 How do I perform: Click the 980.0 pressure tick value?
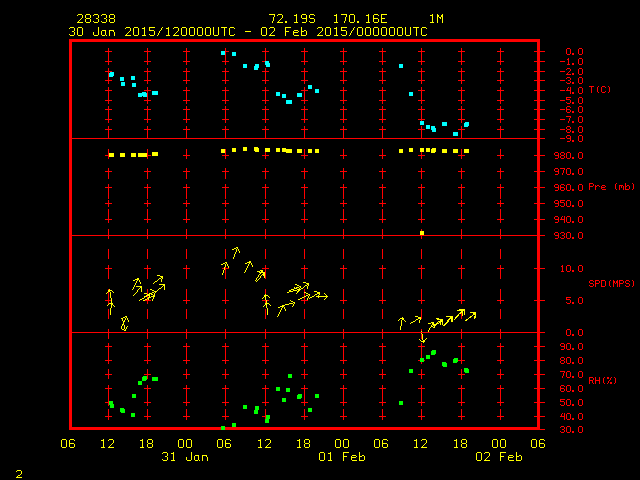point(569,156)
